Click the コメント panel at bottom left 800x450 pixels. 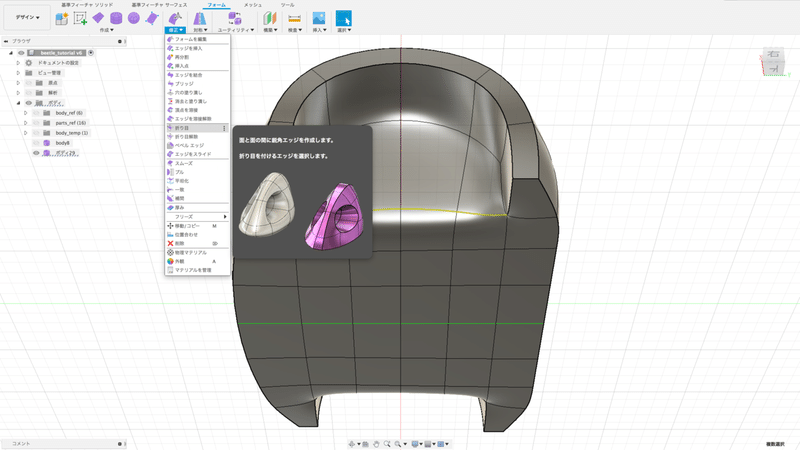click(22, 443)
